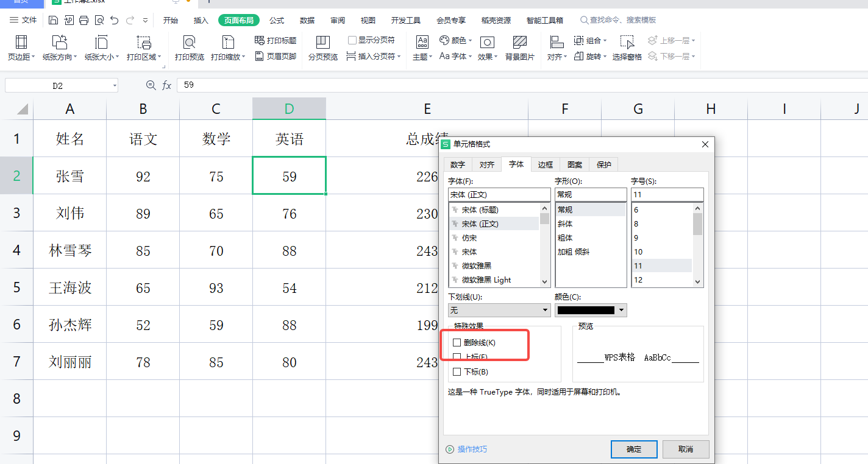This screenshot has height=464, width=868.
Task: Undo the last action
Action: point(114,20)
